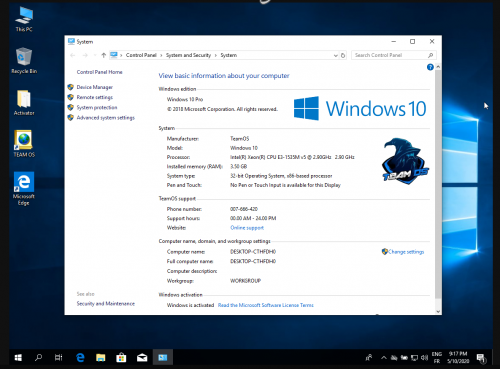Click the Windows 10 Pro edition text
Screen dimensions: 500x369
point(185,99)
